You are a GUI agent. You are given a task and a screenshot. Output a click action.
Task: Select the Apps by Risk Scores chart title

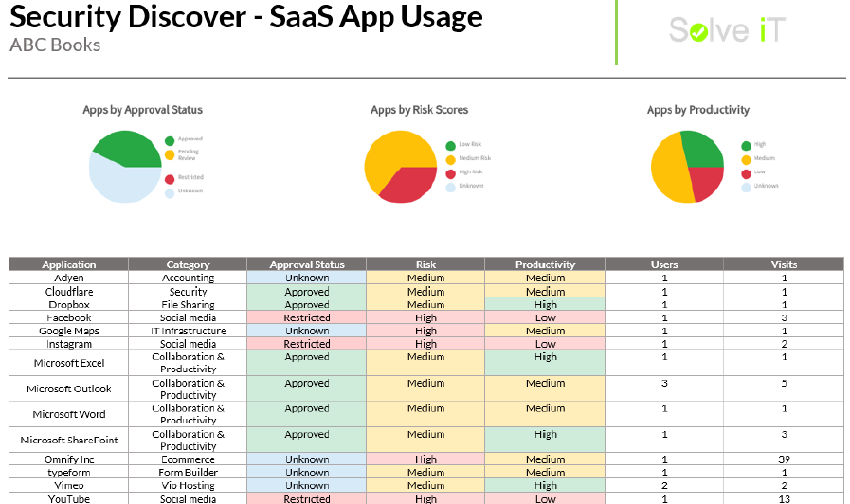click(x=419, y=110)
